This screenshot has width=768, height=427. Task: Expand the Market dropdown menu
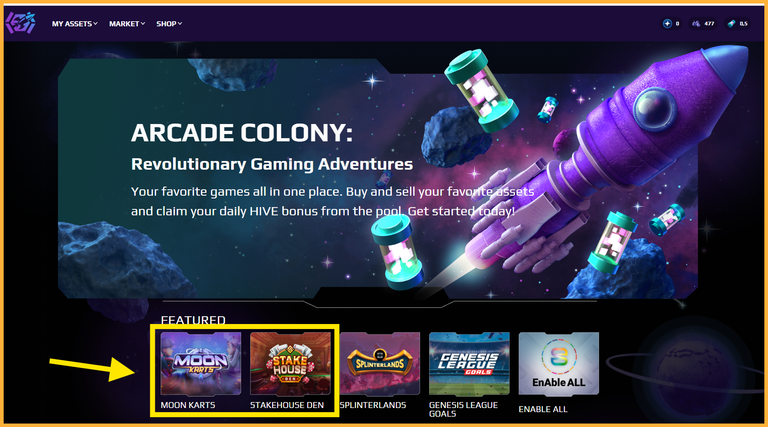click(x=127, y=24)
